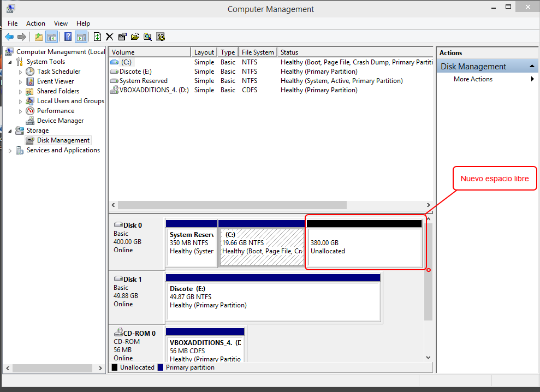The height and width of the screenshot is (392, 540).
Task: Open More Actions in Actions pane
Action: tap(473, 79)
